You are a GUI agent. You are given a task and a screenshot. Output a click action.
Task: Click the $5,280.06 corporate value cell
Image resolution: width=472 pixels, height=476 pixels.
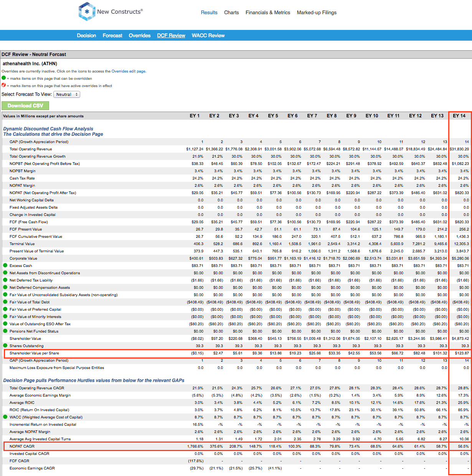(461, 259)
